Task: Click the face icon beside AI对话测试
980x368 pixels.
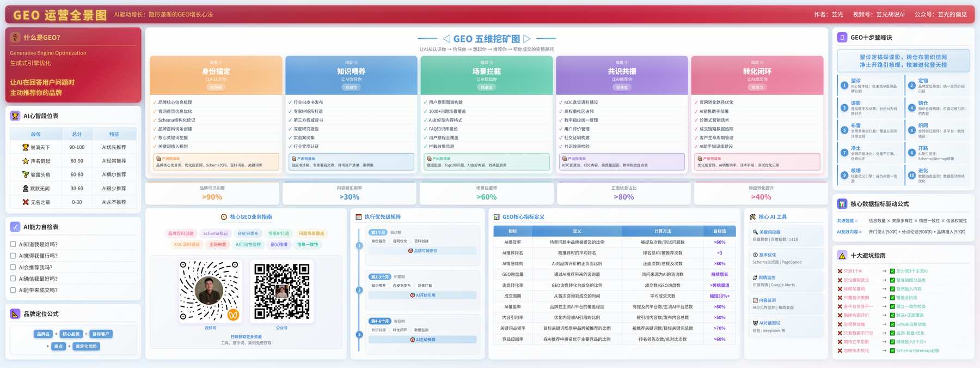Action: pyautogui.click(x=755, y=323)
